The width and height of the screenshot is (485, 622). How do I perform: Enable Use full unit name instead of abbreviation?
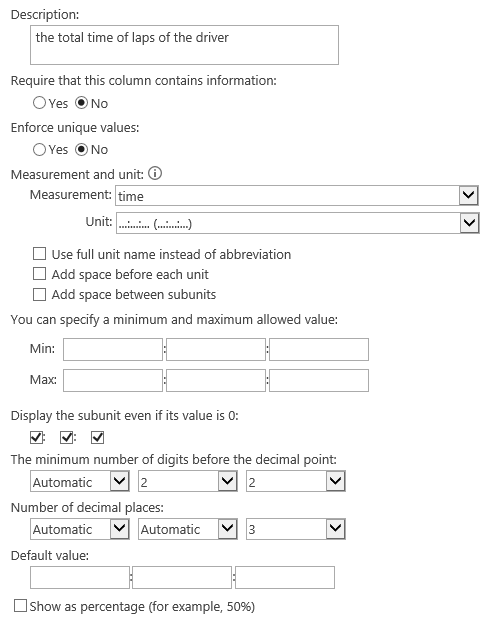[x=39, y=254]
